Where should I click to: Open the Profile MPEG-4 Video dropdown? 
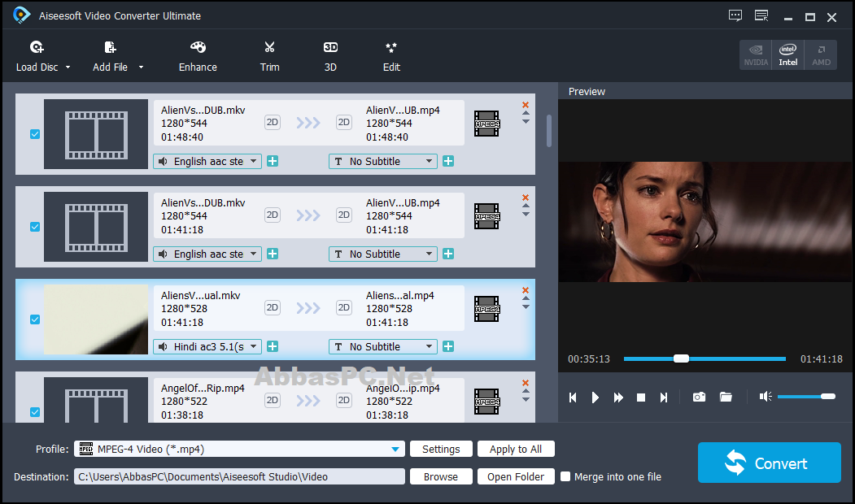pos(239,449)
